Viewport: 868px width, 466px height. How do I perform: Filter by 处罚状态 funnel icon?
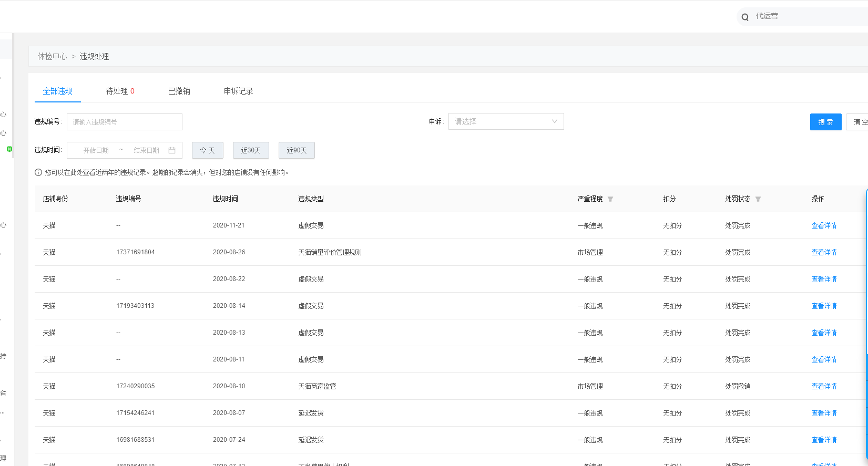click(758, 199)
